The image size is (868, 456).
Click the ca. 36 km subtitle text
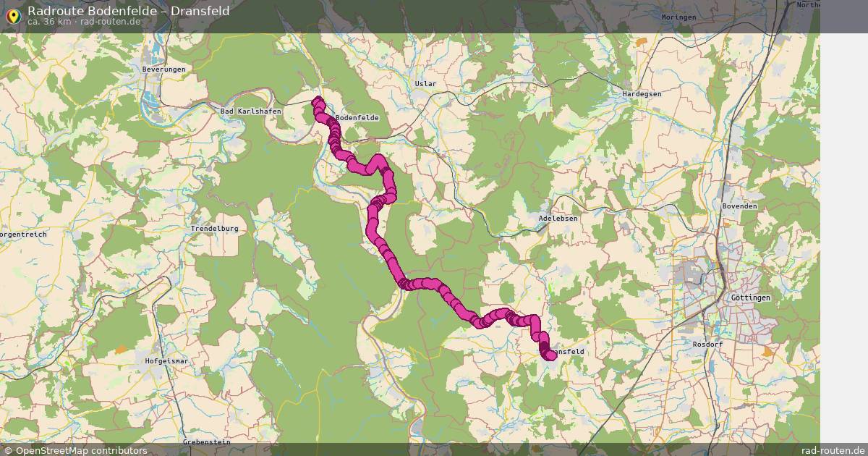[x=49, y=22]
